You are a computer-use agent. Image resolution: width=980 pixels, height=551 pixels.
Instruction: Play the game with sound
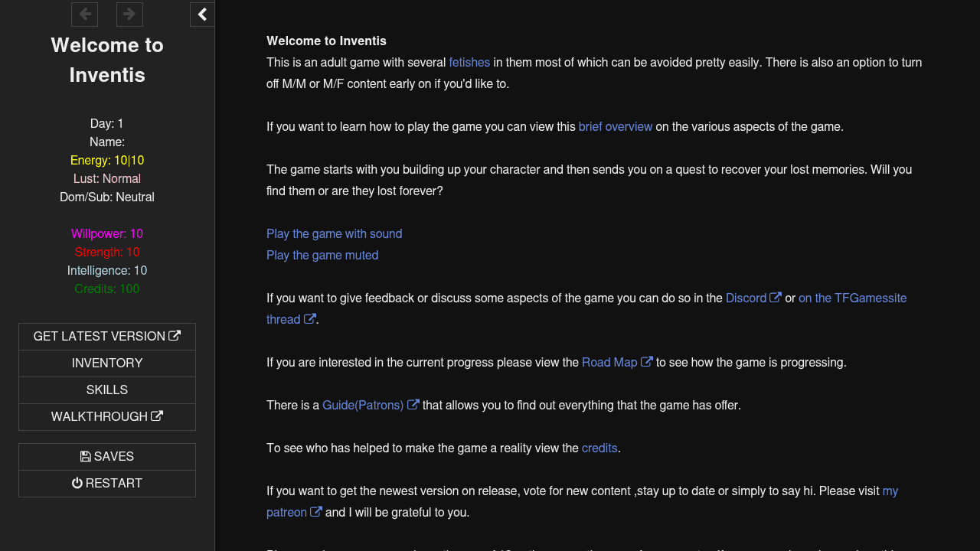(334, 234)
